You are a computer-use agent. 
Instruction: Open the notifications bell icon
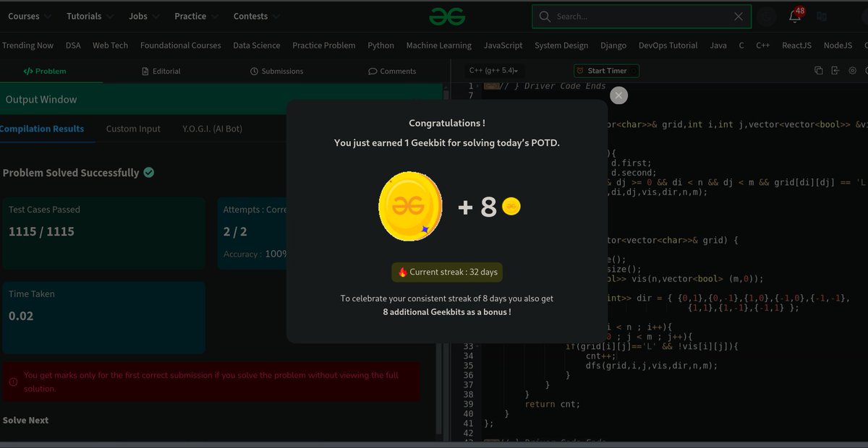pyautogui.click(x=794, y=17)
